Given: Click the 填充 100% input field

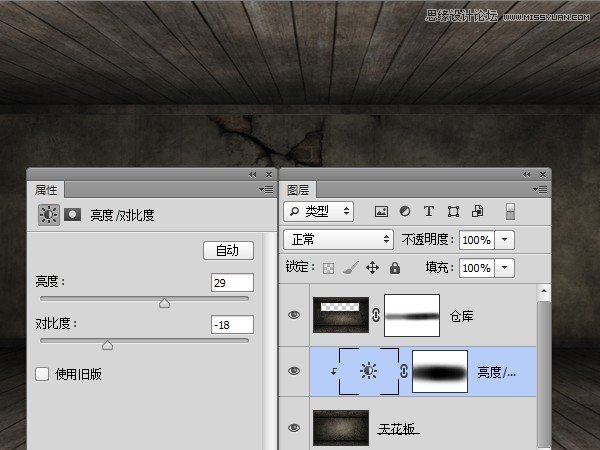Looking at the screenshot, I should tap(477, 267).
